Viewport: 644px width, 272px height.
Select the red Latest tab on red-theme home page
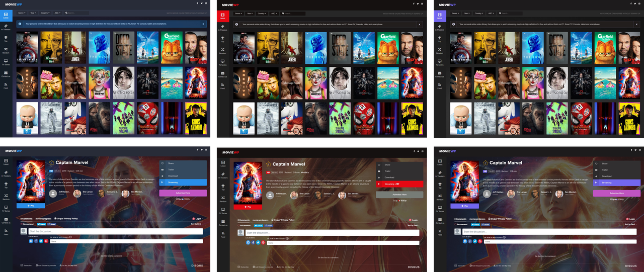(x=222, y=16)
